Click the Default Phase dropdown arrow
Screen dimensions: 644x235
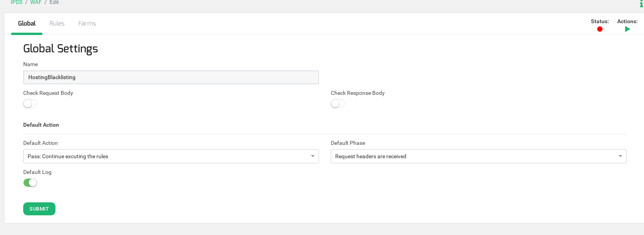pos(620,156)
